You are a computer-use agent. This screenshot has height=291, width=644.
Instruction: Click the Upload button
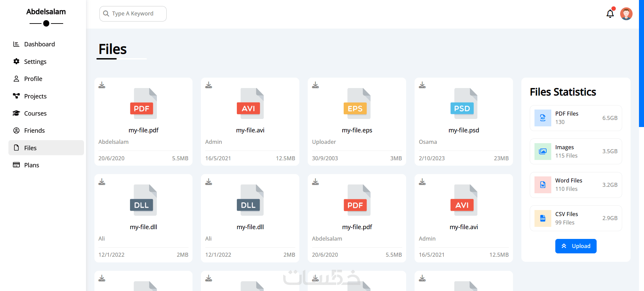(576, 246)
